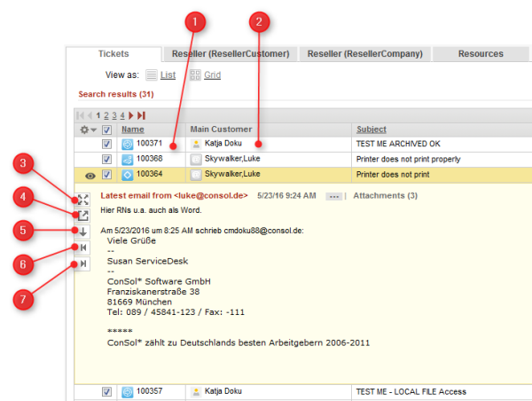The height and width of the screenshot is (401, 532).
Task: Click subject TEST ME ARCHIVED OK
Action: (x=398, y=144)
